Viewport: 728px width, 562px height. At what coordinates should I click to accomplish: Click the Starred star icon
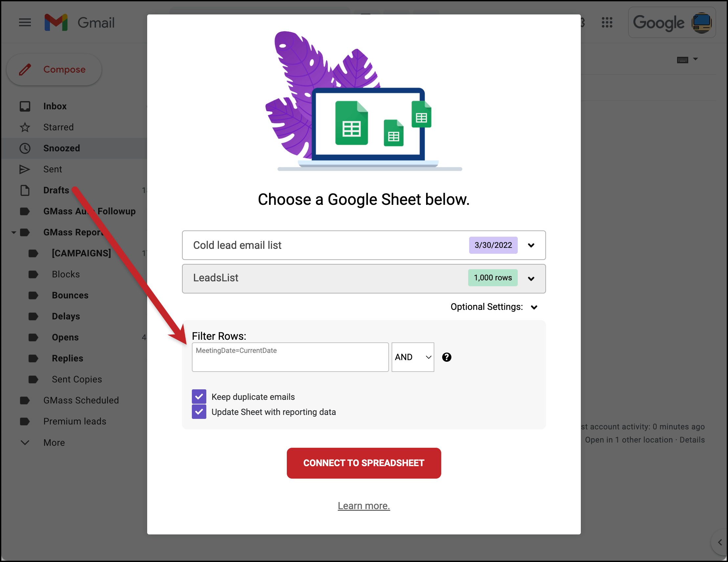pyautogui.click(x=25, y=127)
